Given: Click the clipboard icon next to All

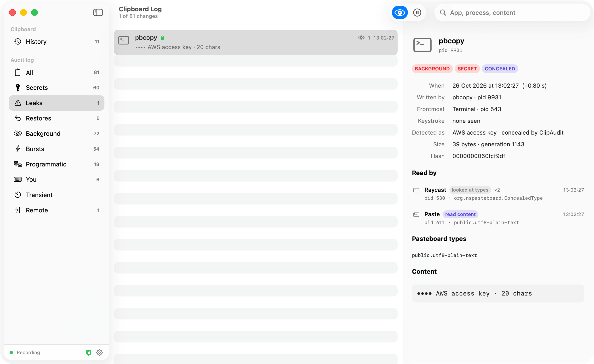Looking at the screenshot, I should [x=17, y=73].
